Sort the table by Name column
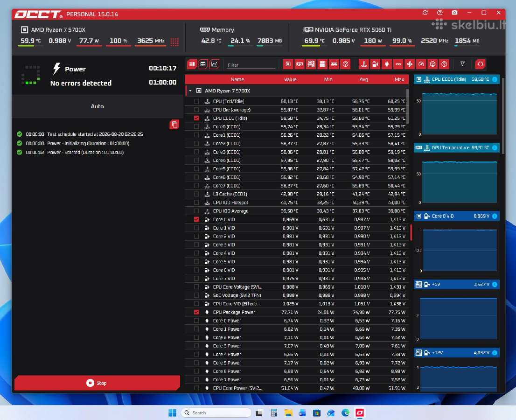Image resolution: width=516 pixels, height=420 pixels. (x=237, y=79)
